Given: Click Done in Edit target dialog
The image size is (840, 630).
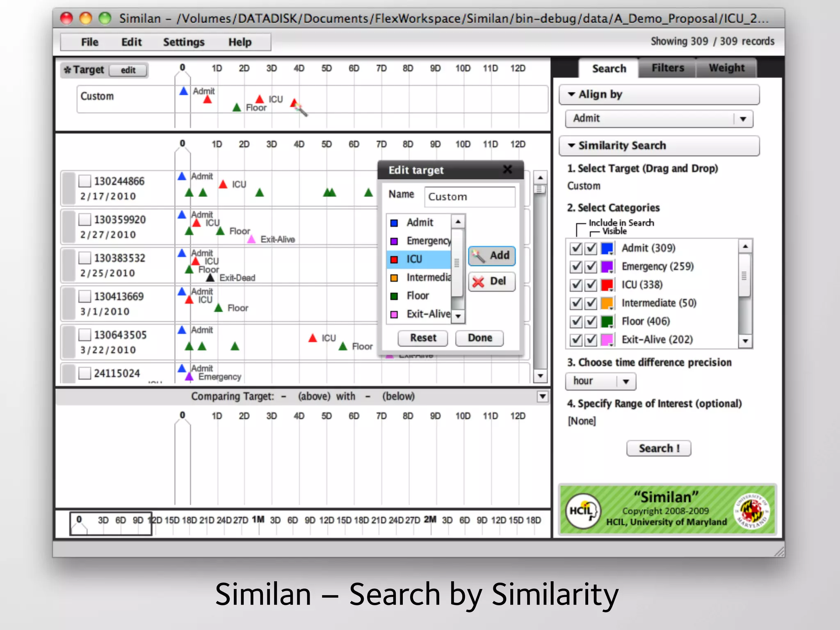Looking at the screenshot, I should coord(479,338).
